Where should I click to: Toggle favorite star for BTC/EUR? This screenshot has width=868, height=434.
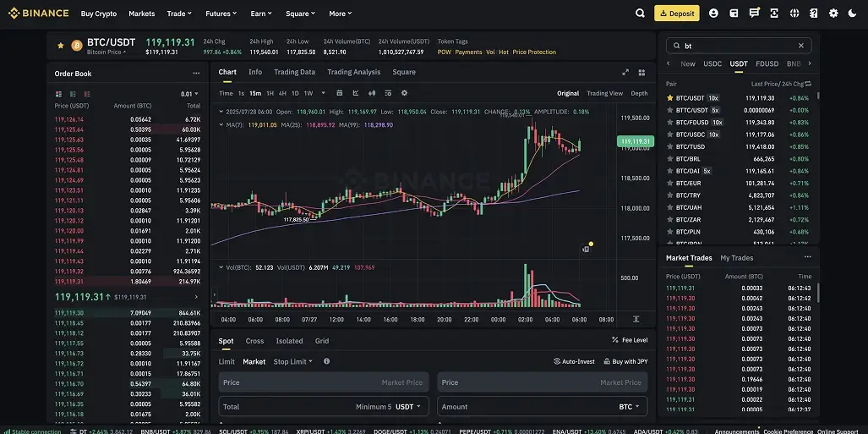[x=670, y=183]
